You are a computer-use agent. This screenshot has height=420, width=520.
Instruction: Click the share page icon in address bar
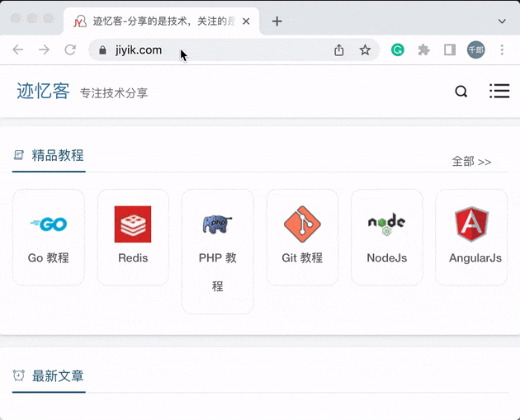click(338, 50)
